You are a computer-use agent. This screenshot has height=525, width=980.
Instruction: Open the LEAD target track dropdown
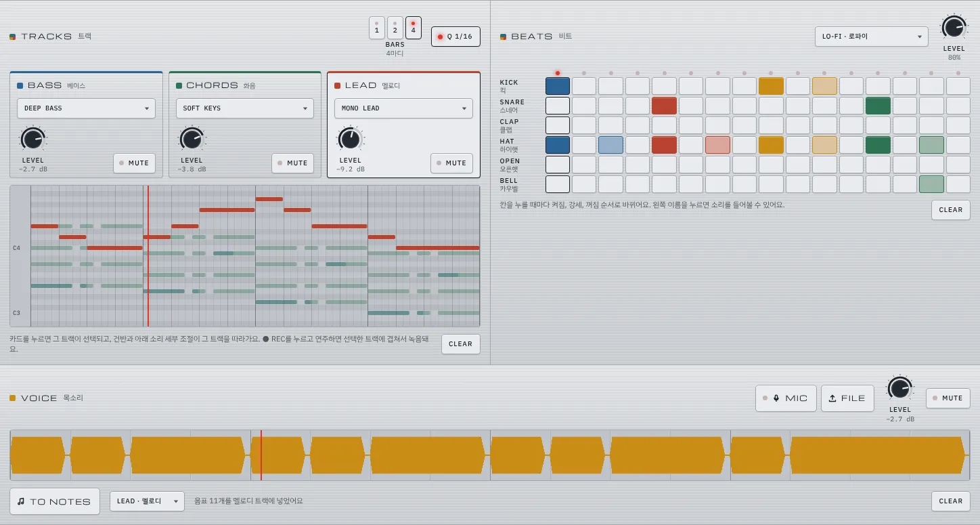coord(147,501)
